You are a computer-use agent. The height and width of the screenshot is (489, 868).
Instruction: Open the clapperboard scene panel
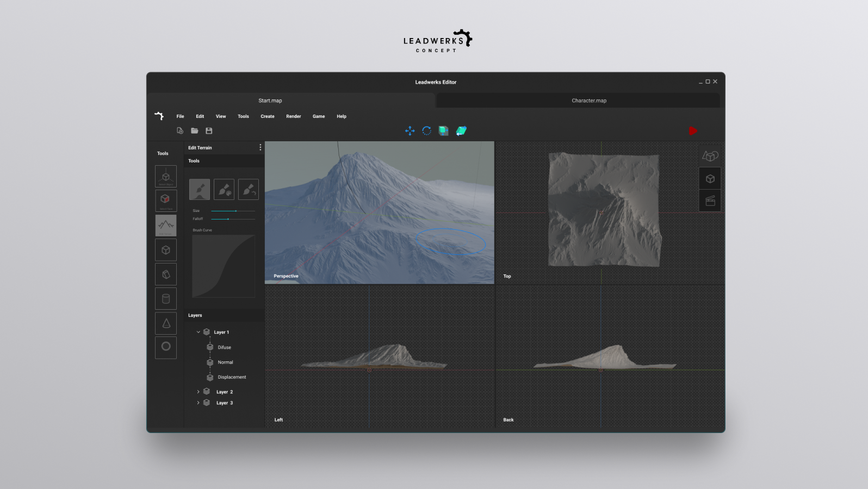click(710, 201)
